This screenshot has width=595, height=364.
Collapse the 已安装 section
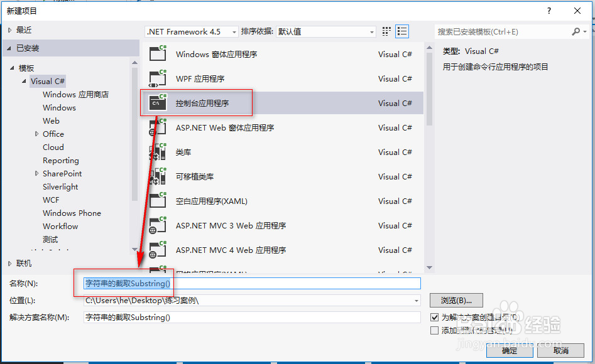point(9,48)
